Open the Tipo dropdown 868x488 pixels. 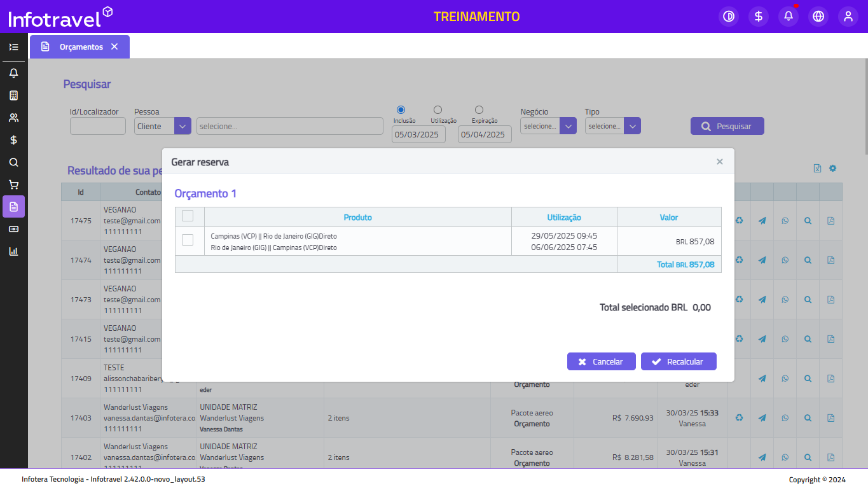[632, 126]
